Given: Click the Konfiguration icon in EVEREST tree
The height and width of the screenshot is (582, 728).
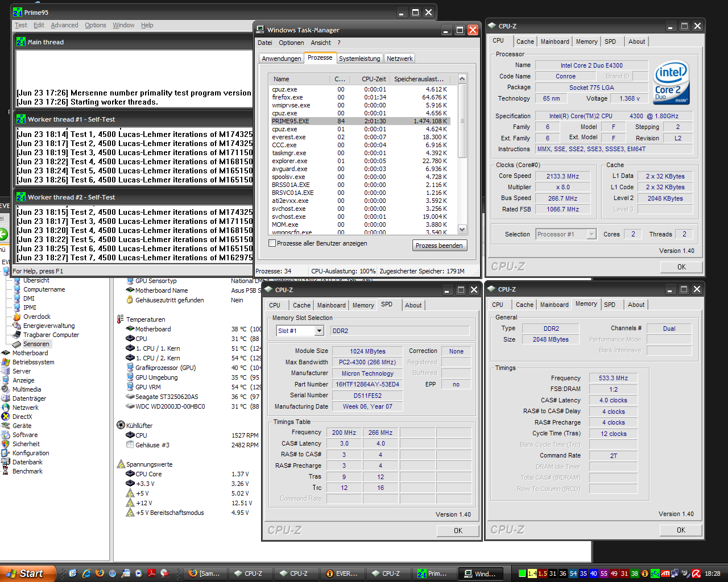Looking at the screenshot, I should coord(6,453).
